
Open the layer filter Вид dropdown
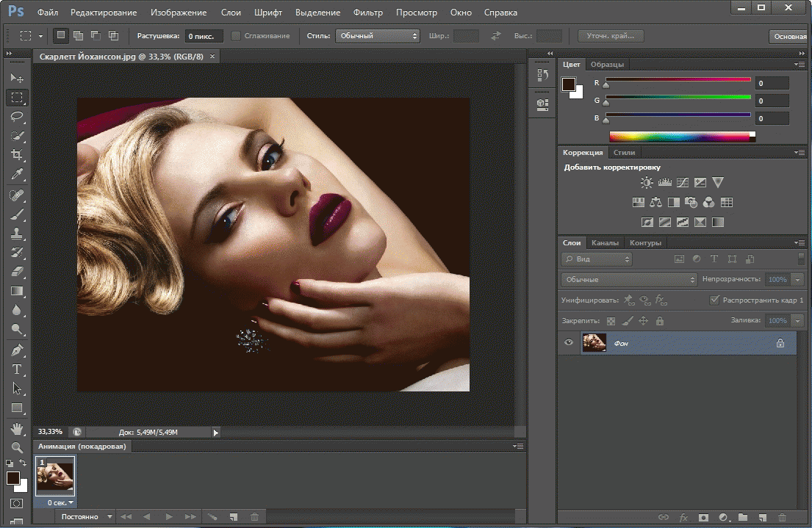pyautogui.click(x=597, y=258)
